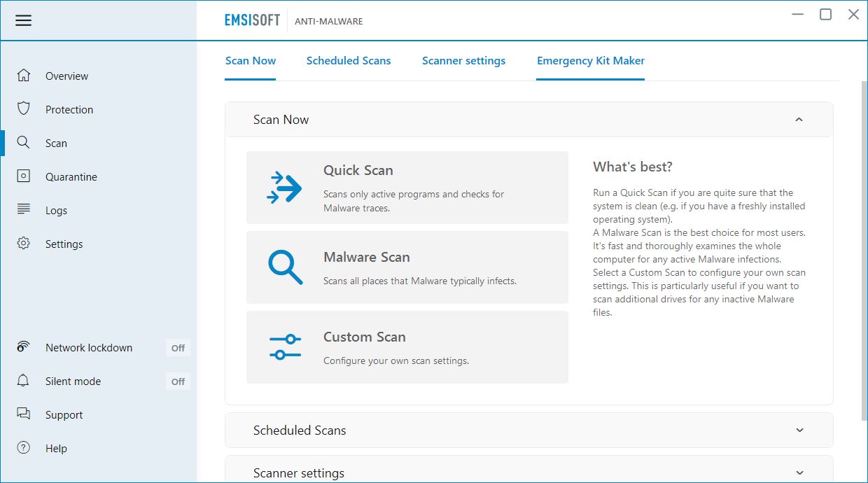Click the Quick Scan arrows icon
The width and height of the screenshot is (868, 483).
point(285,188)
